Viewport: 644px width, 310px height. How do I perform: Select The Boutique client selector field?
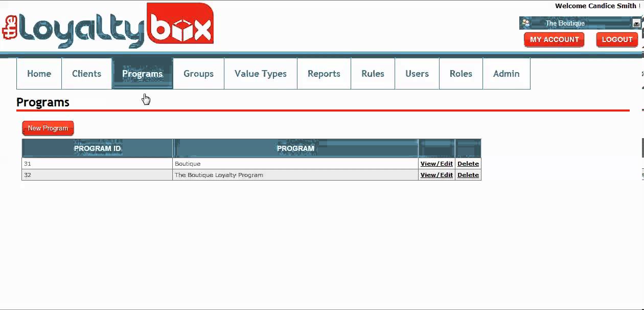(580, 23)
